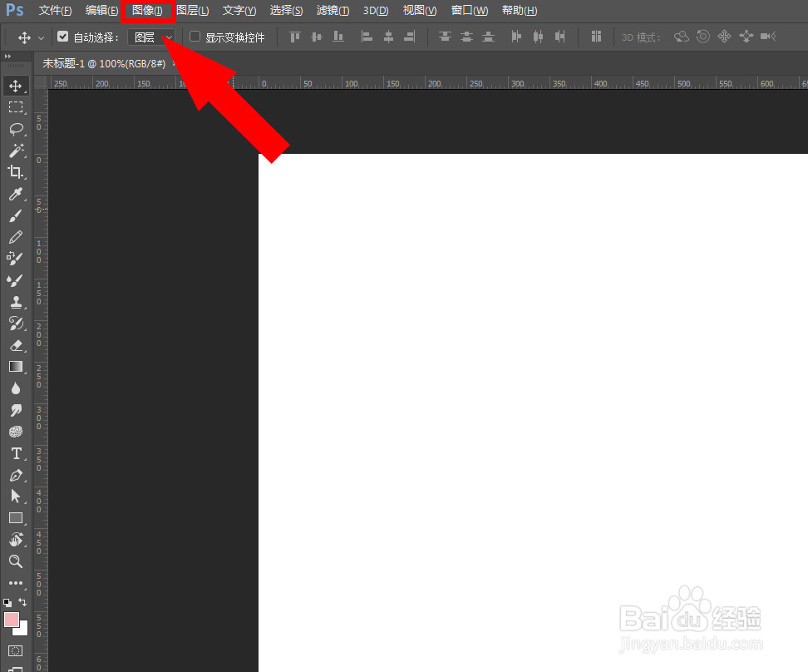Image resolution: width=808 pixels, height=672 pixels.
Task: Open the 编辑(E) menu
Action: tap(102, 10)
